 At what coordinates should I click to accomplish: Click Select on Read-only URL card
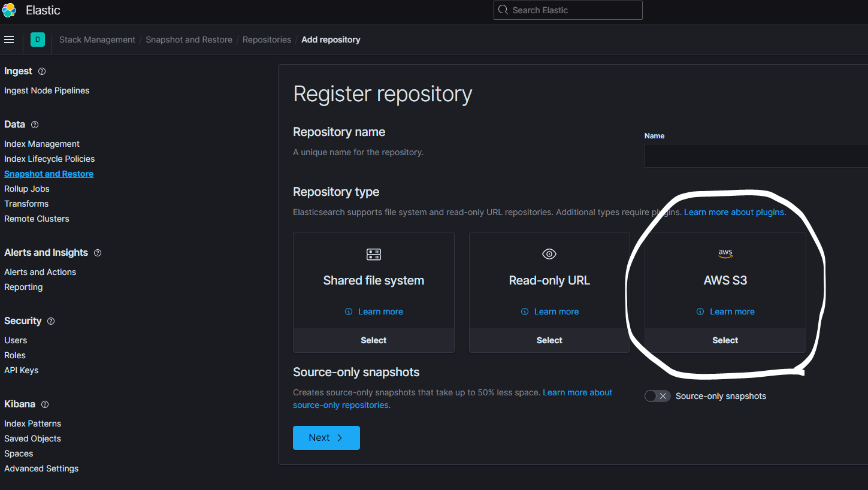pyautogui.click(x=549, y=340)
